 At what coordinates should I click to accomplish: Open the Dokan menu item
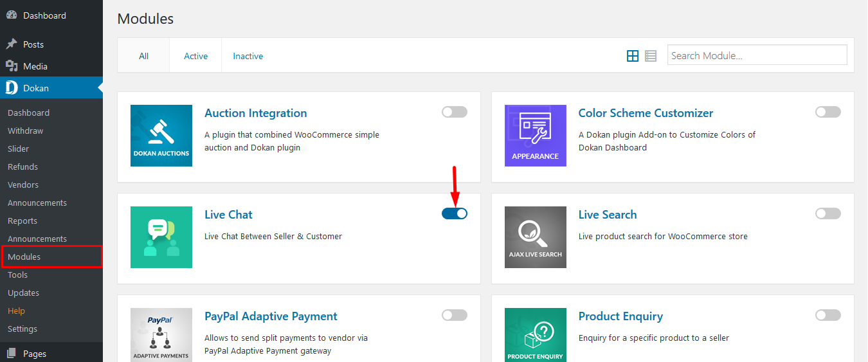[51, 88]
